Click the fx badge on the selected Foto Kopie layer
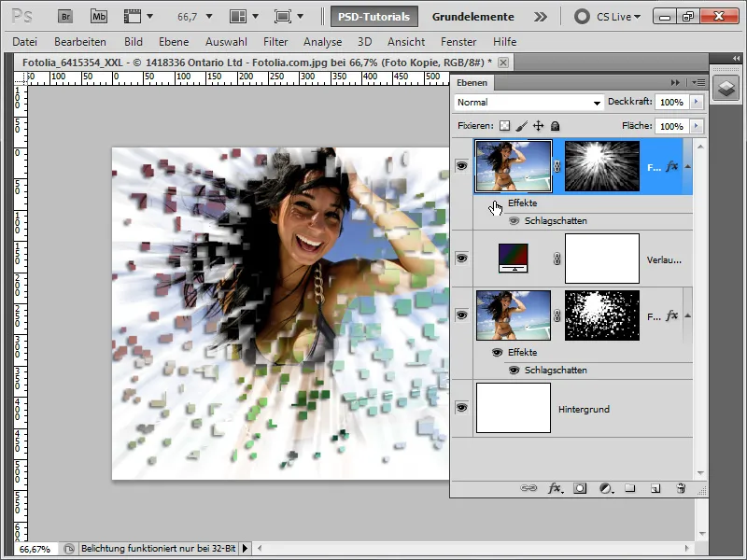Screen dimensions: 747x560 coord(671,166)
